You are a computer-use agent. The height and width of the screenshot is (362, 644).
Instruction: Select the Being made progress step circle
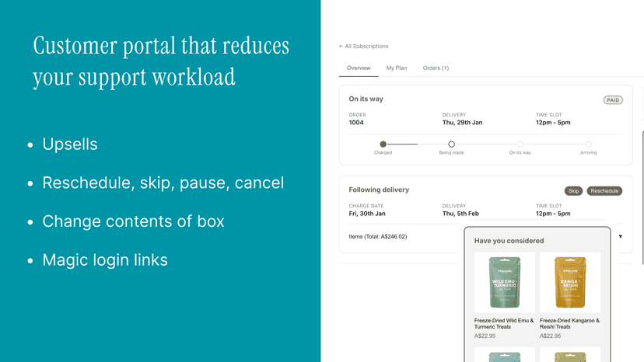pyautogui.click(x=451, y=144)
